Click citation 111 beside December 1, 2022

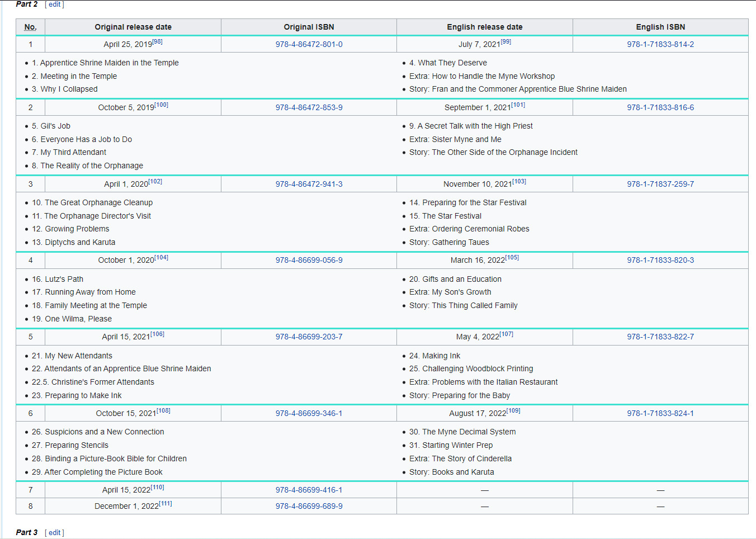pyautogui.click(x=166, y=504)
